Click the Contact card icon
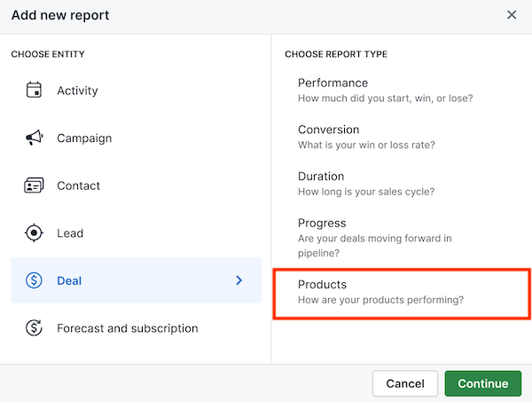This screenshot has width=532, height=402. (34, 185)
